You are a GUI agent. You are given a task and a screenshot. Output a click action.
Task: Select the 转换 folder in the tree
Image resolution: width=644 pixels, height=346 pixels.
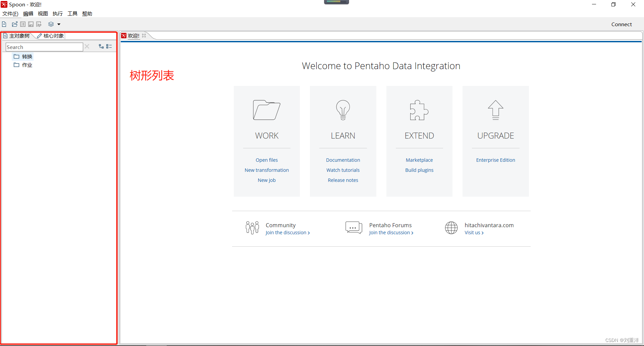pyautogui.click(x=23, y=56)
